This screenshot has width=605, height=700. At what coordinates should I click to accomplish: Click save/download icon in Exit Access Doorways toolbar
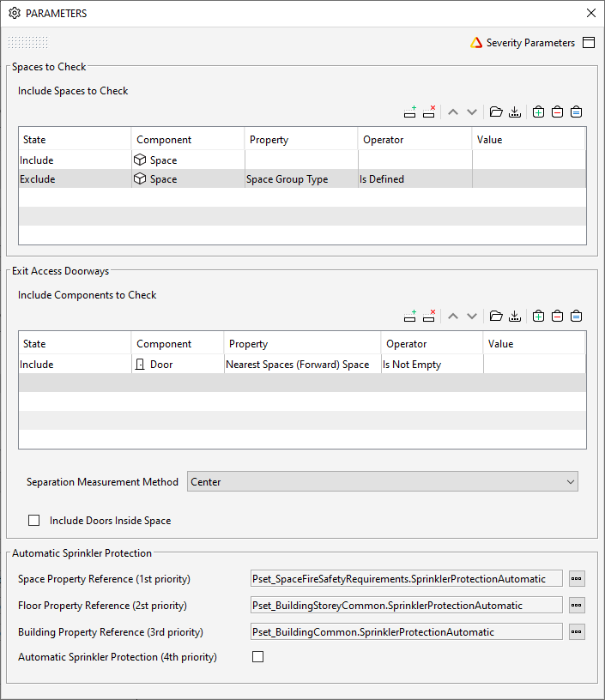(515, 316)
